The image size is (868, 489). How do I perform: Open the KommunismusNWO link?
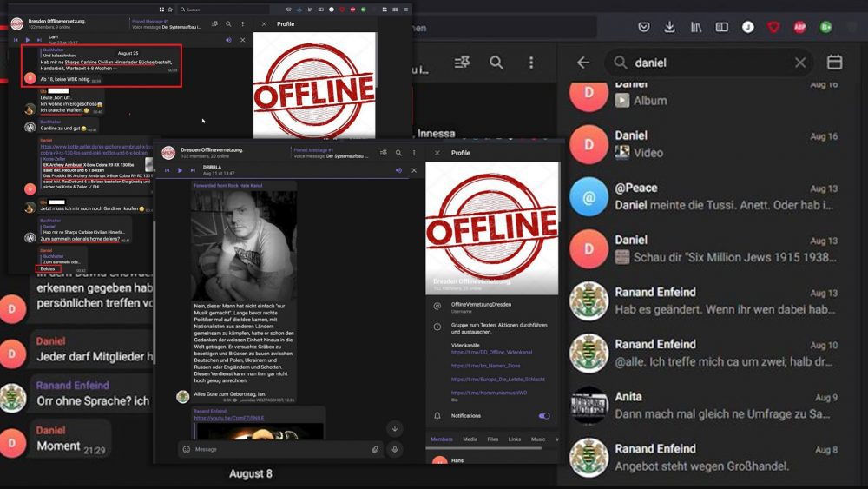point(489,393)
